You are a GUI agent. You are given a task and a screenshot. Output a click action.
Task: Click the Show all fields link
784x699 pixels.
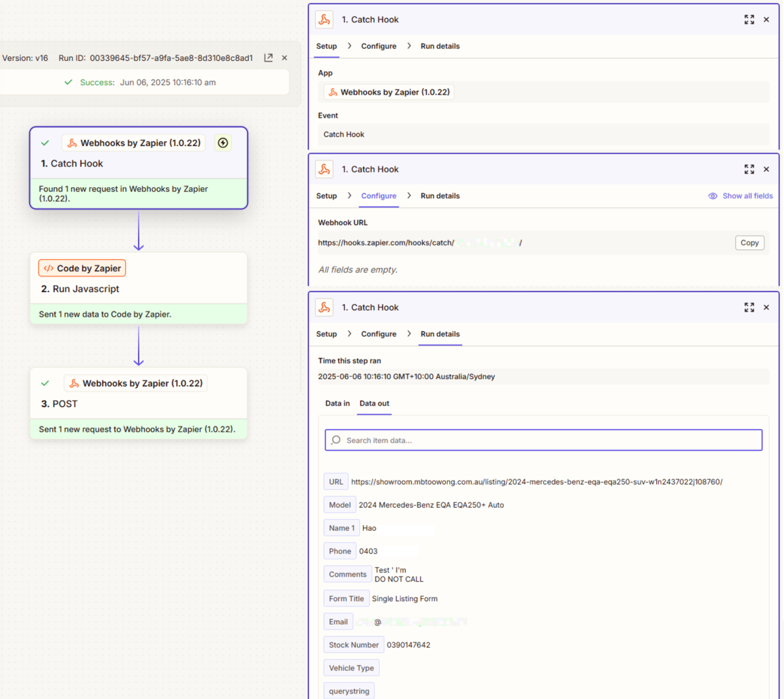(747, 196)
